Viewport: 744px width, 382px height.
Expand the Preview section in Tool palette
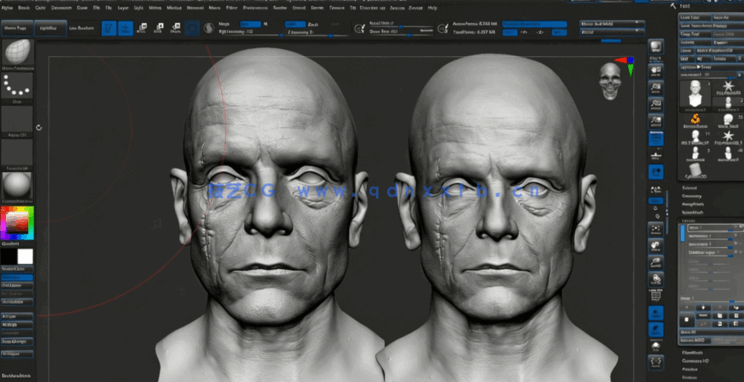pyautogui.click(x=689, y=369)
